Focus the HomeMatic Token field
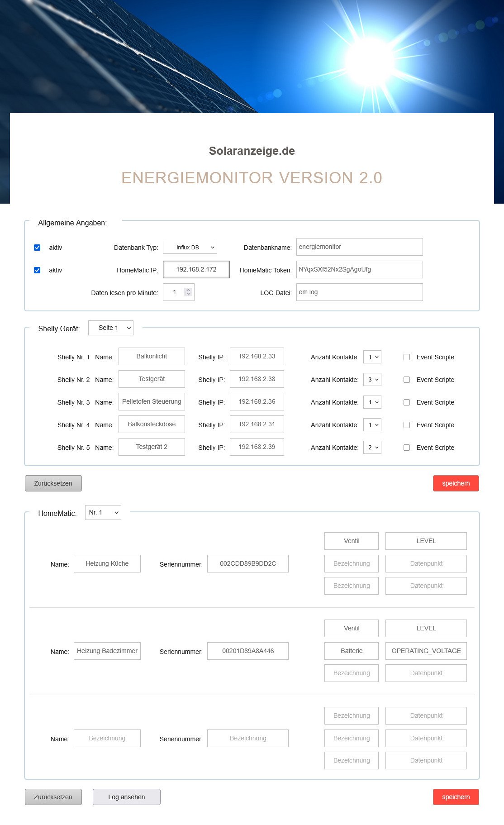Viewport: 504px width, 825px height. 359,269
